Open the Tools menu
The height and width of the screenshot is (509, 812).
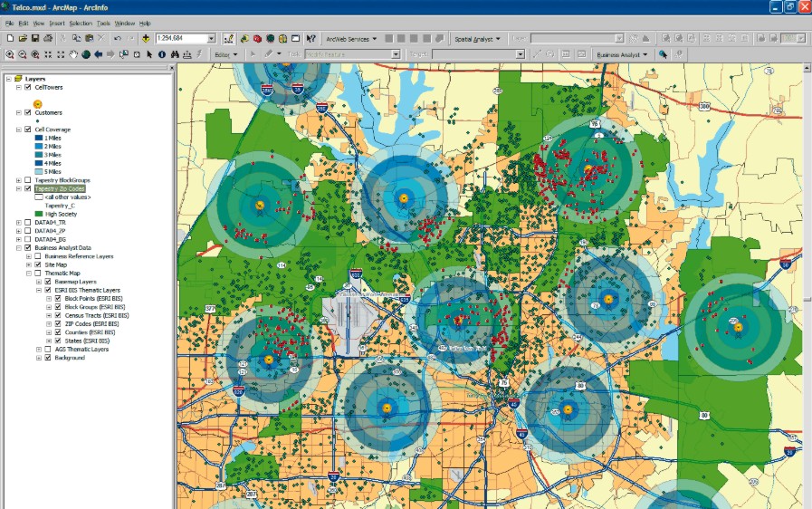(104, 23)
